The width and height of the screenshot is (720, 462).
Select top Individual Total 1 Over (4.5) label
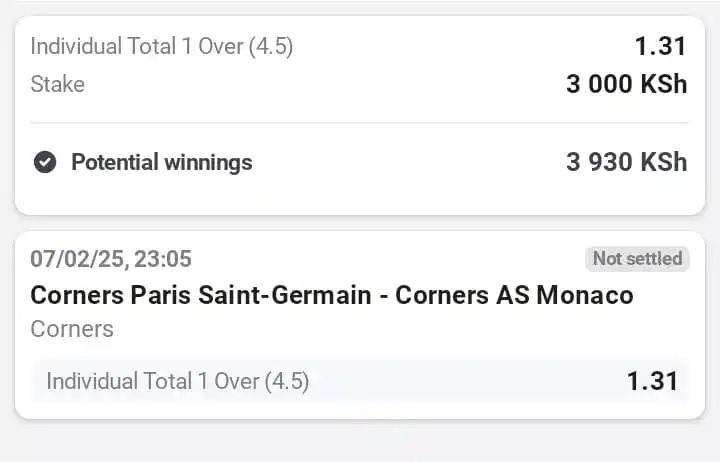coord(162,46)
